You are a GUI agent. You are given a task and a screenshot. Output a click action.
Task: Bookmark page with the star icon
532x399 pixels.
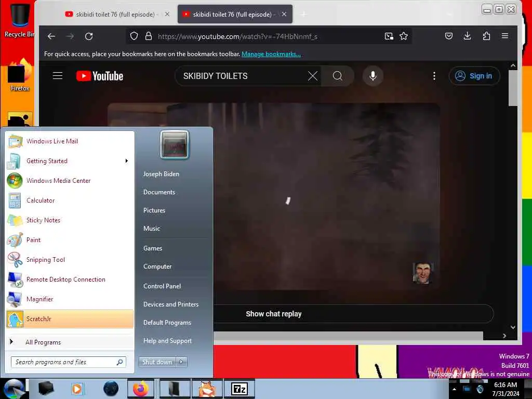pos(403,36)
